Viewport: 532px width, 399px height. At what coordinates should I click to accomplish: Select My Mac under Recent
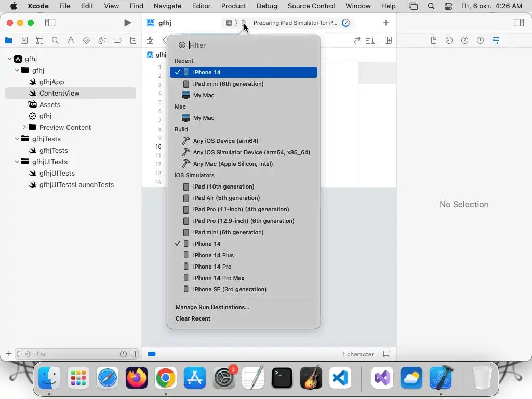click(x=243, y=95)
